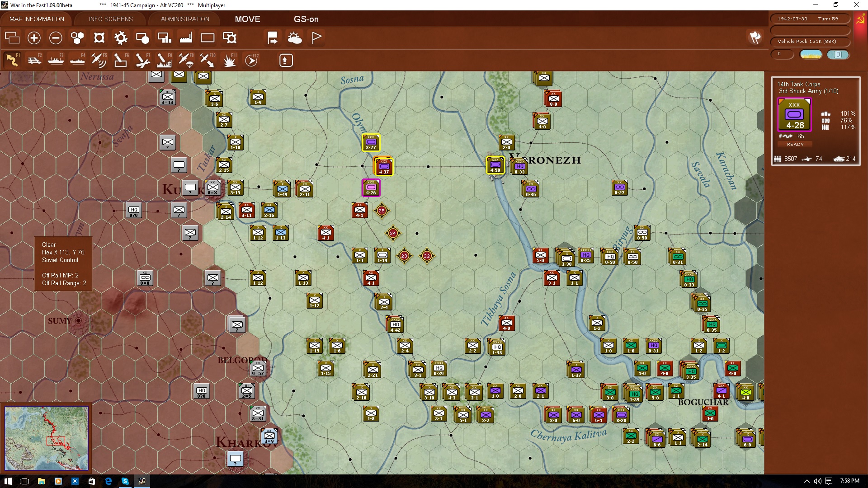Open Microsoft Edge from taskbar

[x=108, y=481]
